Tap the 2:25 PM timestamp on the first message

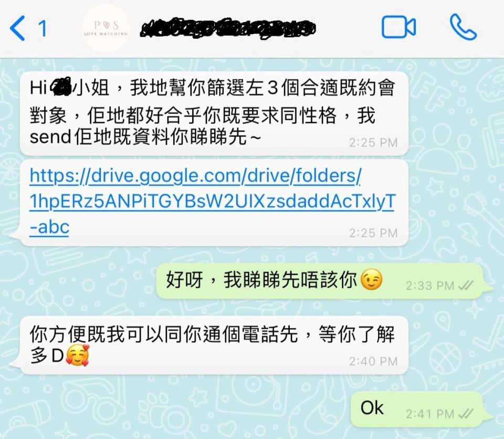tap(373, 142)
